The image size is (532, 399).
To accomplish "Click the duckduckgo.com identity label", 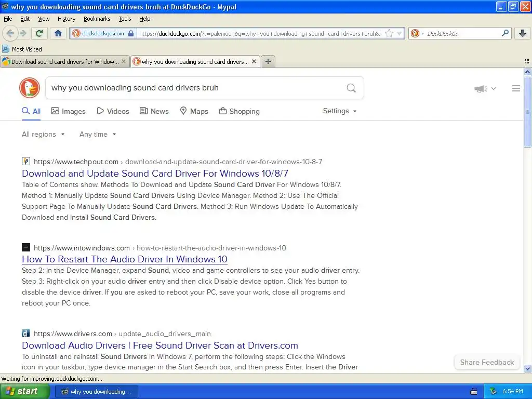I will click(103, 33).
